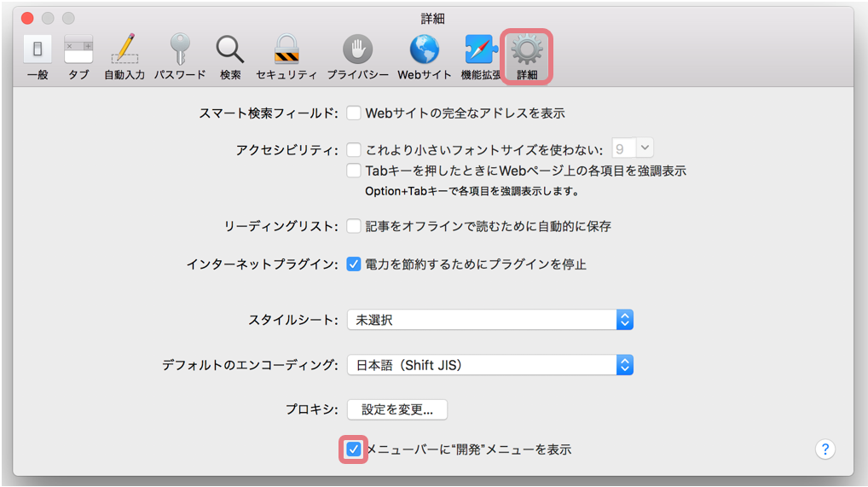Open the スタイルシート popup menu

490,320
